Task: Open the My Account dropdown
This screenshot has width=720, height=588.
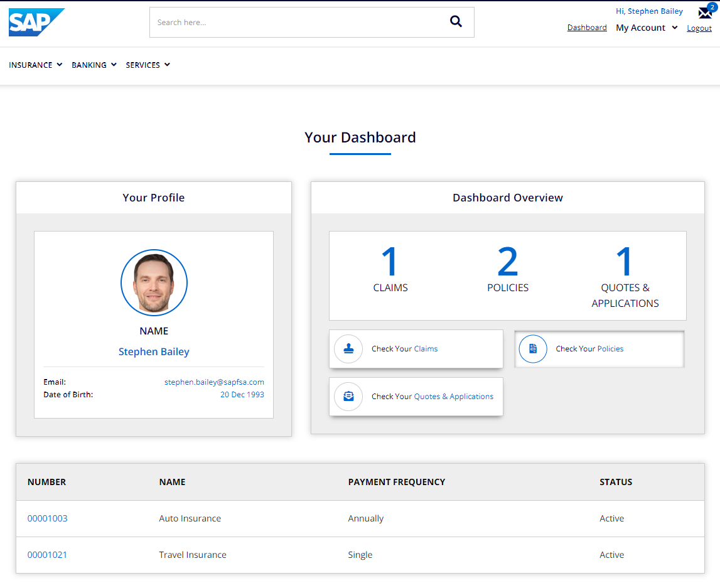Action: click(647, 28)
